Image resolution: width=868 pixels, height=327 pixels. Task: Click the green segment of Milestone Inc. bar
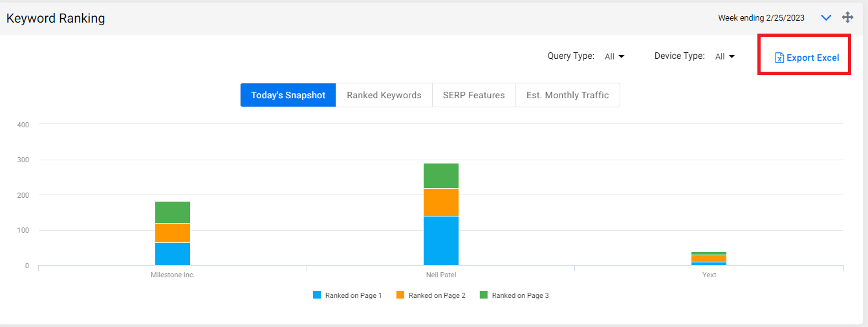pyautogui.click(x=173, y=212)
